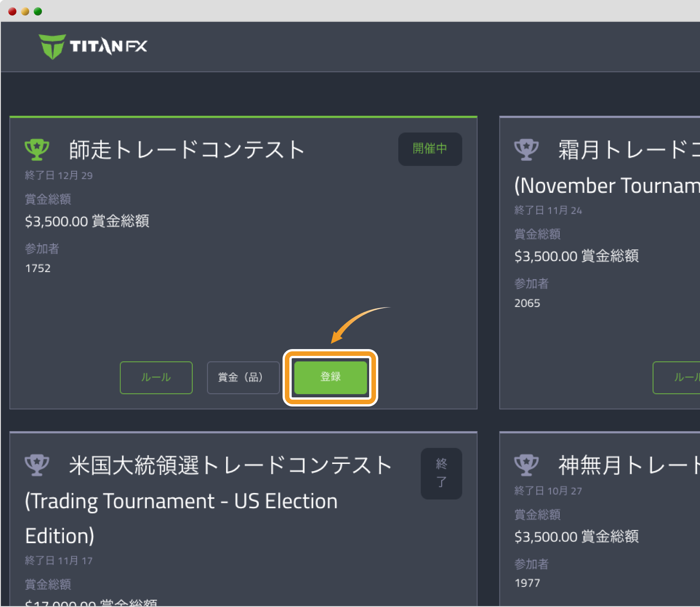Click the green 登録 button
This screenshot has height=607, width=700.
[x=330, y=377]
